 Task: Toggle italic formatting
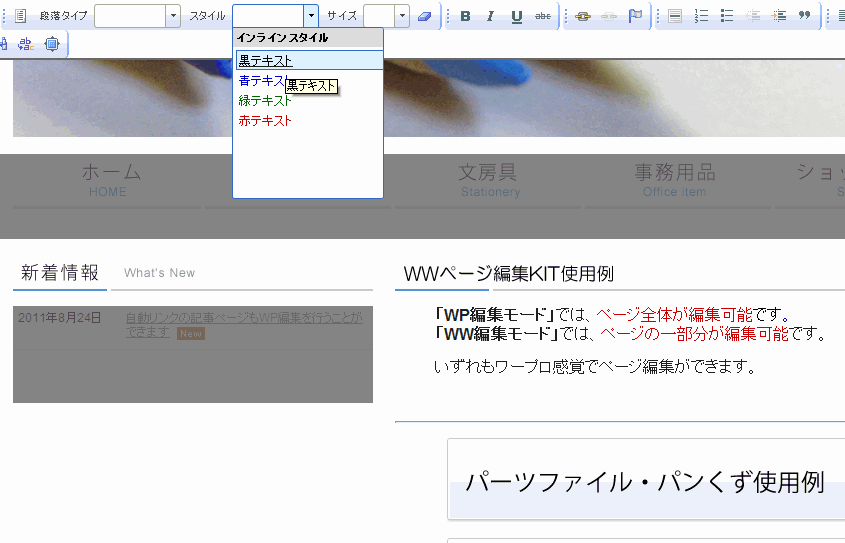[490, 16]
